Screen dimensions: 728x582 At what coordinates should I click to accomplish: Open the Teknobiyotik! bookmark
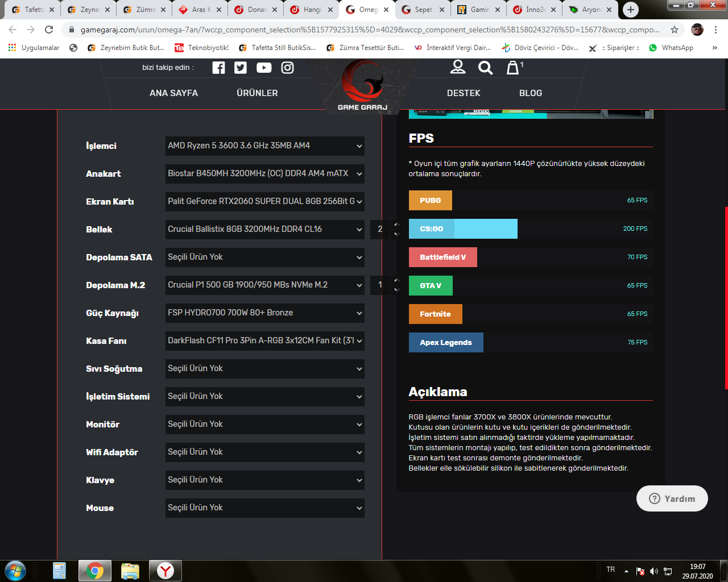(x=202, y=48)
